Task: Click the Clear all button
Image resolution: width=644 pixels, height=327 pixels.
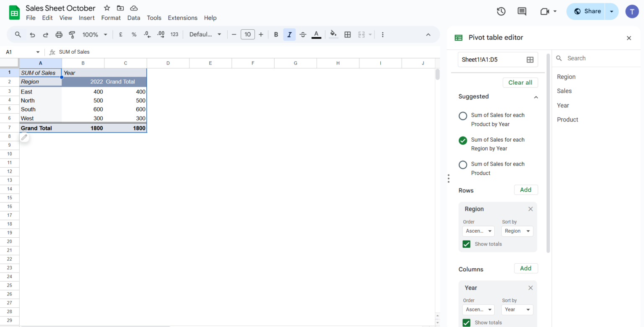Action: [520, 82]
